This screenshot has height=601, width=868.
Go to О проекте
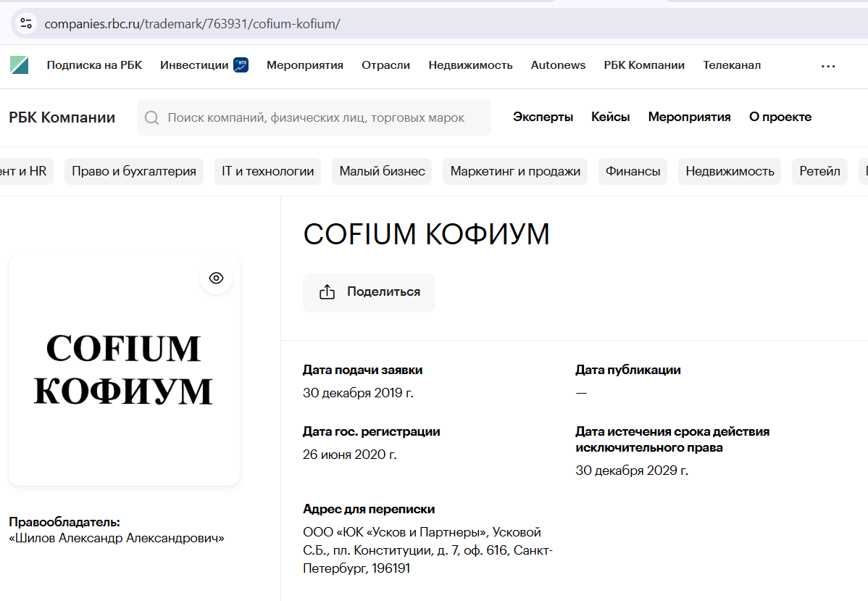[780, 117]
